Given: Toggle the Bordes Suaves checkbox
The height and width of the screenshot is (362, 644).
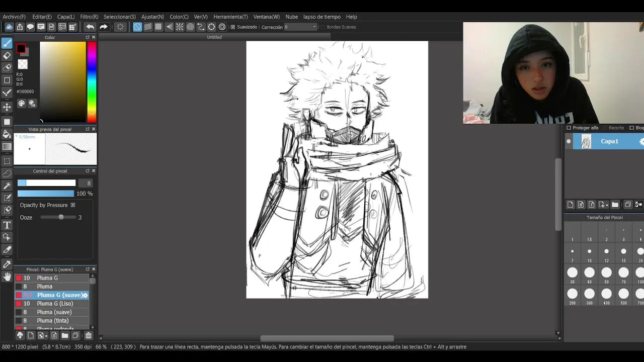Looking at the screenshot, I should pos(323,27).
